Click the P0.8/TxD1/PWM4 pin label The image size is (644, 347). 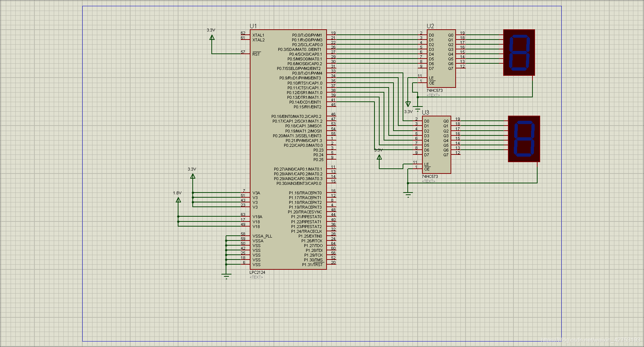point(307,73)
